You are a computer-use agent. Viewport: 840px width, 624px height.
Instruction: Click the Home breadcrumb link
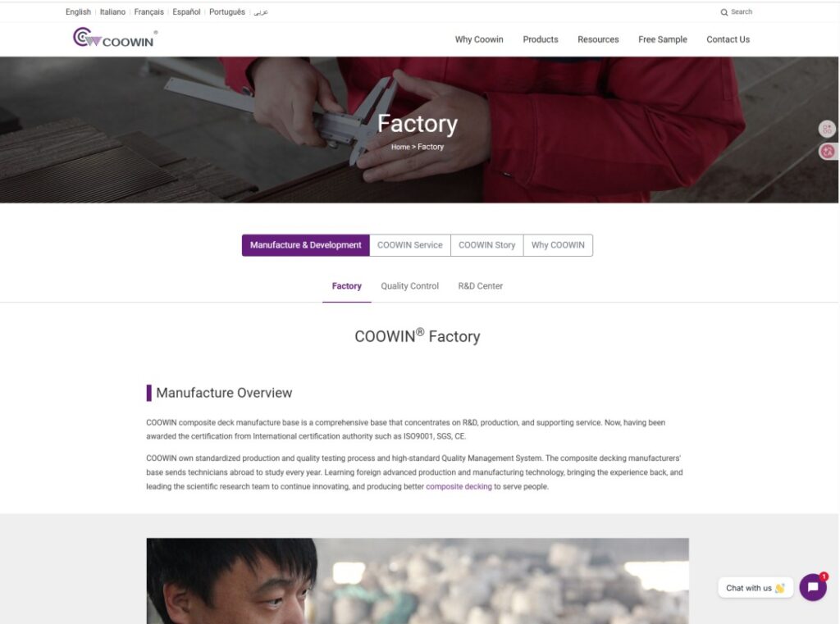pyautogui.click(x=400, y=147)
